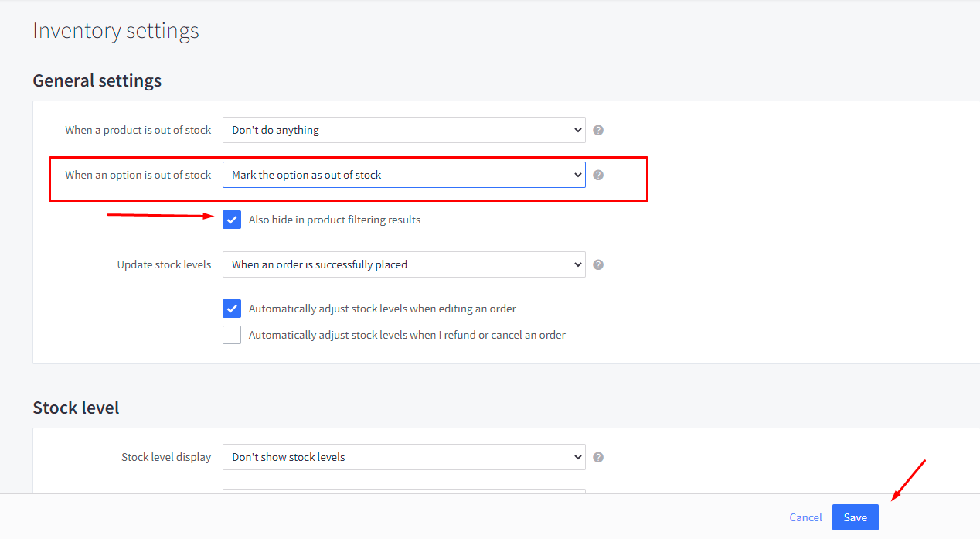Save the inventory settings

click(855, 517)
